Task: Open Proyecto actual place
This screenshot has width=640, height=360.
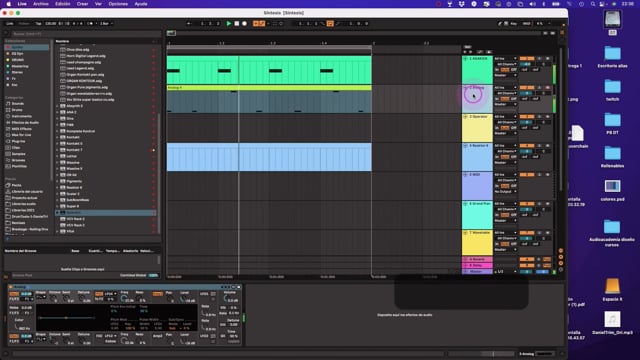Action: coord(24,198)
